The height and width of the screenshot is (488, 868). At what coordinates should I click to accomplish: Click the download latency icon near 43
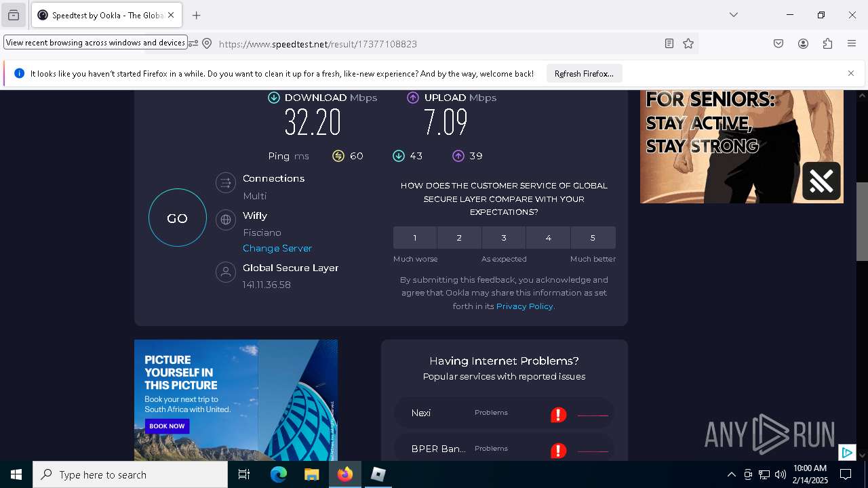399,156
